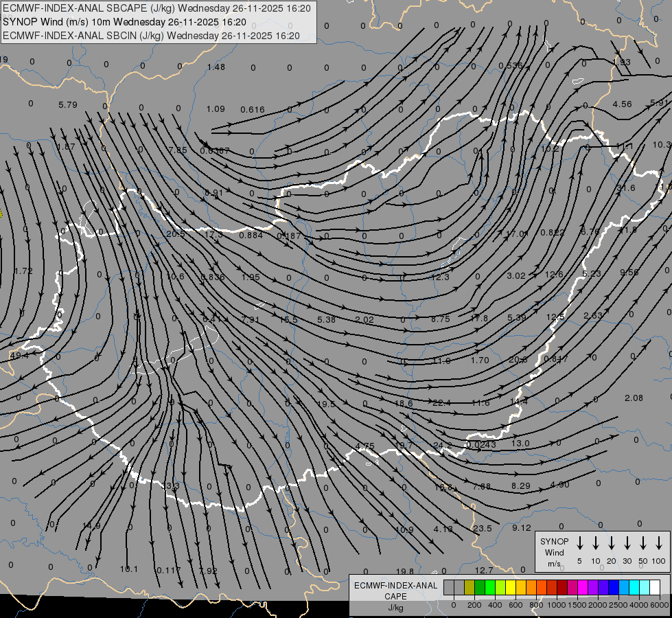Click the 0.536 value on the map

(x=511, y=66)
